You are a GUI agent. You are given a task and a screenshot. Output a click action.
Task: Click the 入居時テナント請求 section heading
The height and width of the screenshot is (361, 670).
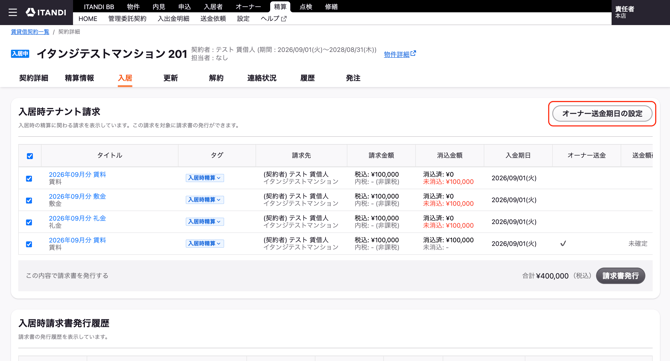coord(59,112)
